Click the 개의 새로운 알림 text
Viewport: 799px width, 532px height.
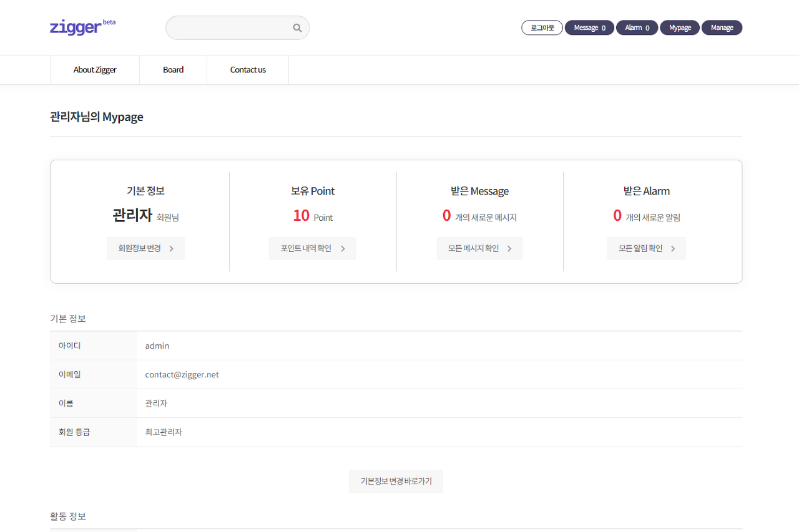point(653,218)
